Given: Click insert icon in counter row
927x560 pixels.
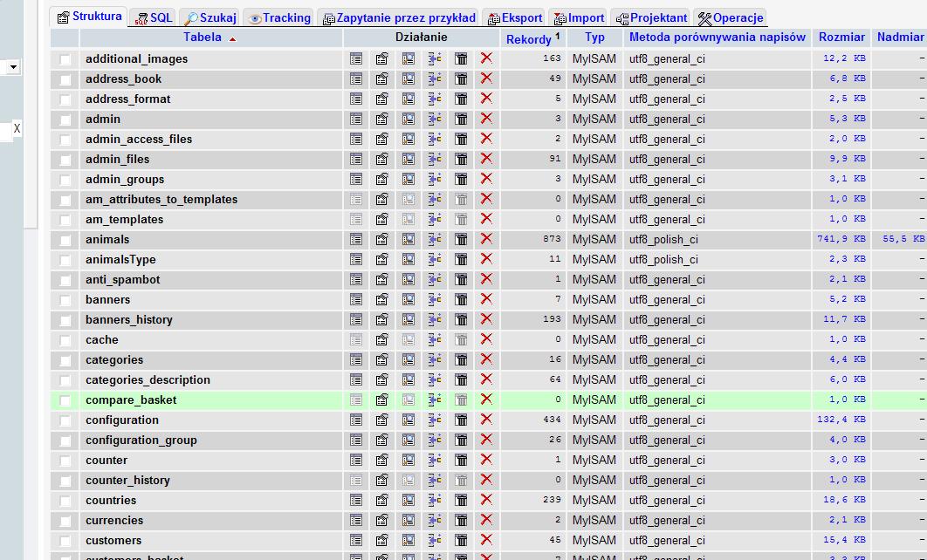Looking at the screenshot, I should click(435, 460).
